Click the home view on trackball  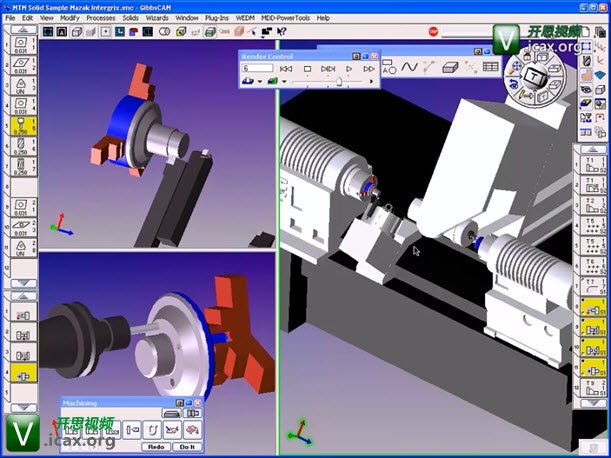point(527,57)
